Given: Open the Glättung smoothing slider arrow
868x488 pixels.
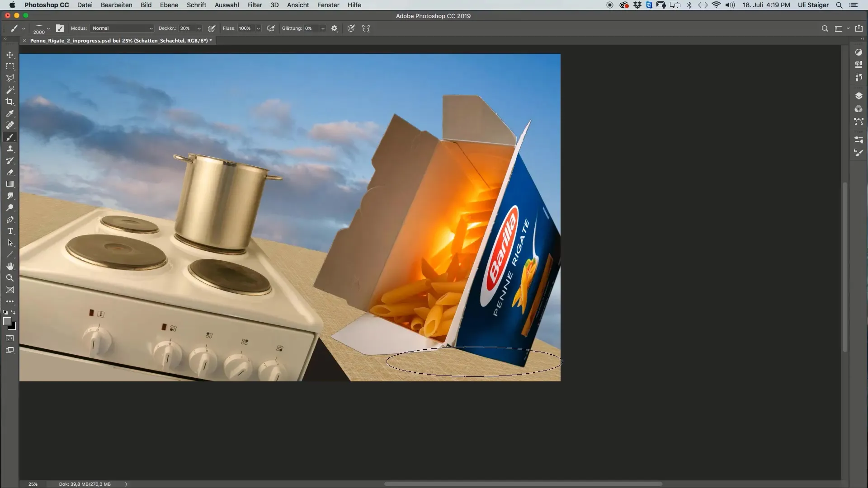Looking at the screenshot, I should pos(323,28).
